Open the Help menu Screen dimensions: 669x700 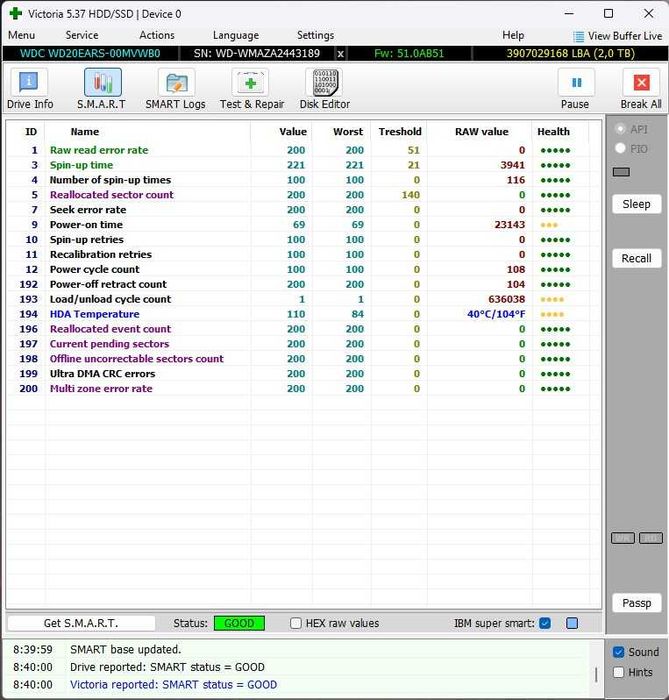pos(513,35)
